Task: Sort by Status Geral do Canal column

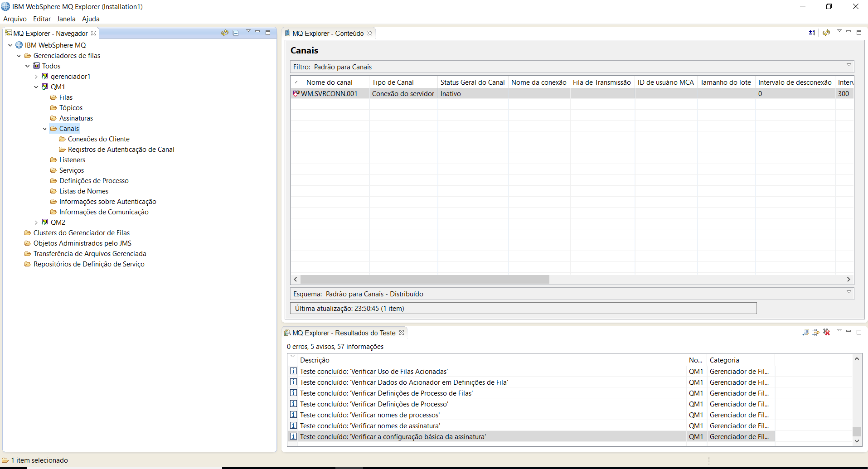Action: coord(473,82)
